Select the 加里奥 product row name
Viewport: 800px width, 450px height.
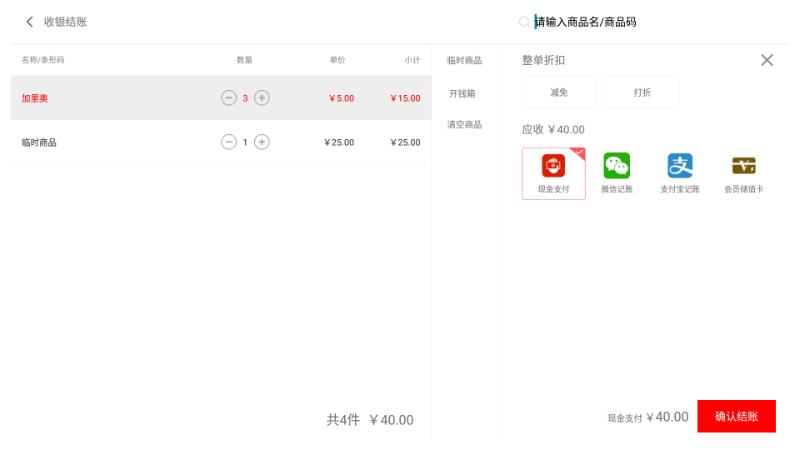coord(35,98)
